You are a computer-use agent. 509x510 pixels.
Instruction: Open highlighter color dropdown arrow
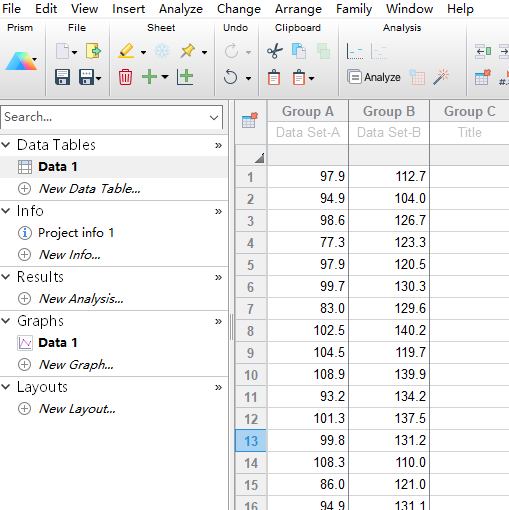tap(143, 52)
